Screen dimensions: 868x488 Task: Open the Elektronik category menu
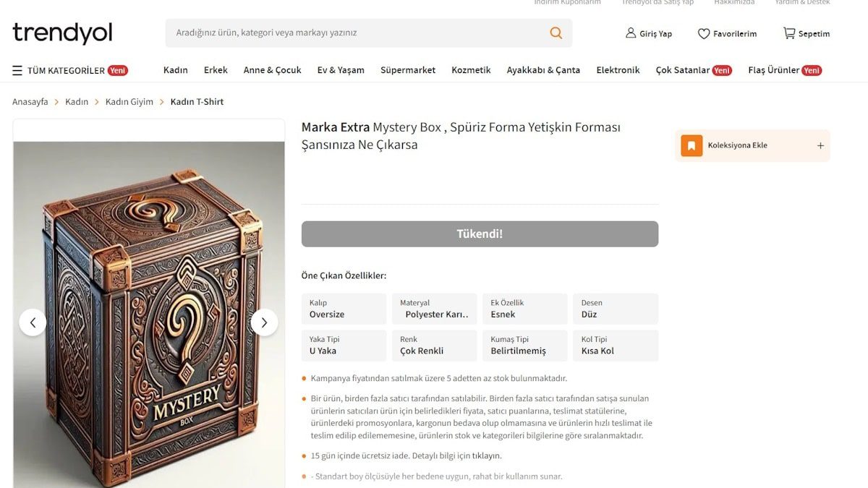coord(618,70)
